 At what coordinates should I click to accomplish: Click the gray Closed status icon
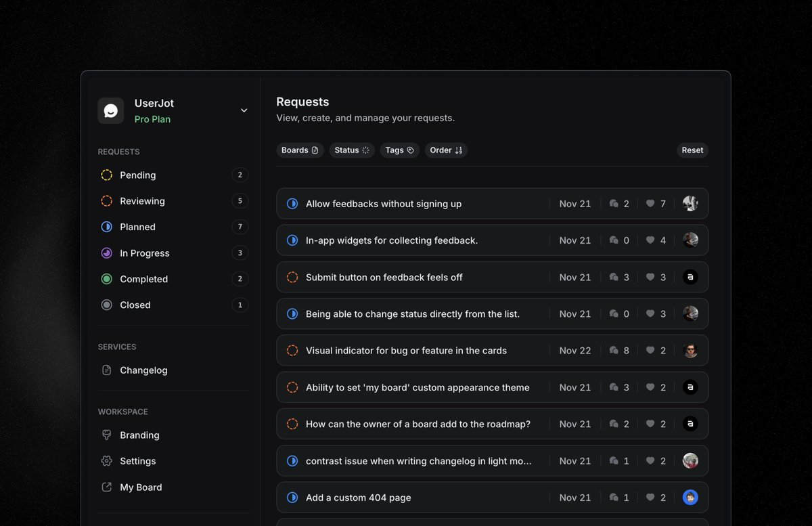(x=106, y=305)
